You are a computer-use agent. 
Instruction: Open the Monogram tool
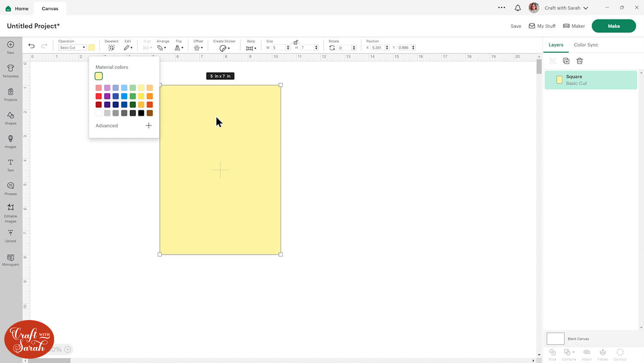coord(10,259)
